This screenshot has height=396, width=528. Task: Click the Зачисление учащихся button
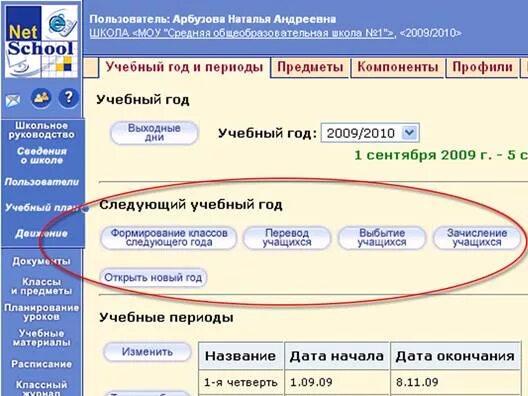(x=477, y=238)
